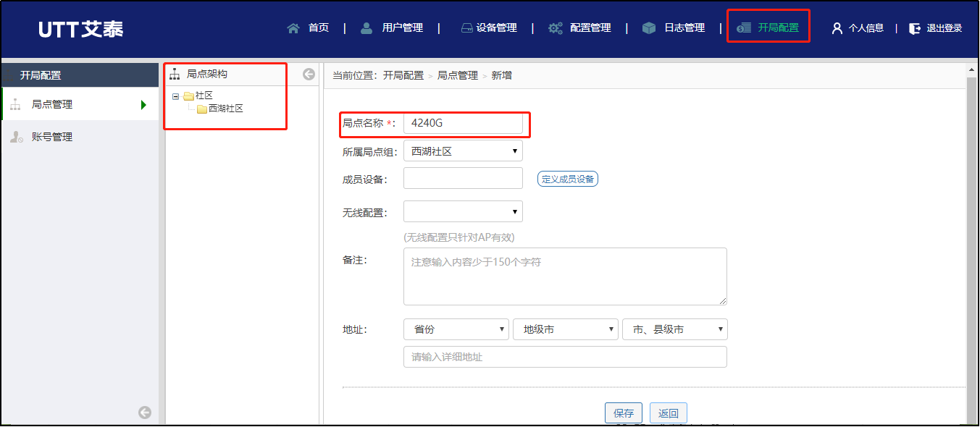The width and height of the screenshot is (980, 427).
Task: Open the 地级市 dropdown
Action: 566,329
